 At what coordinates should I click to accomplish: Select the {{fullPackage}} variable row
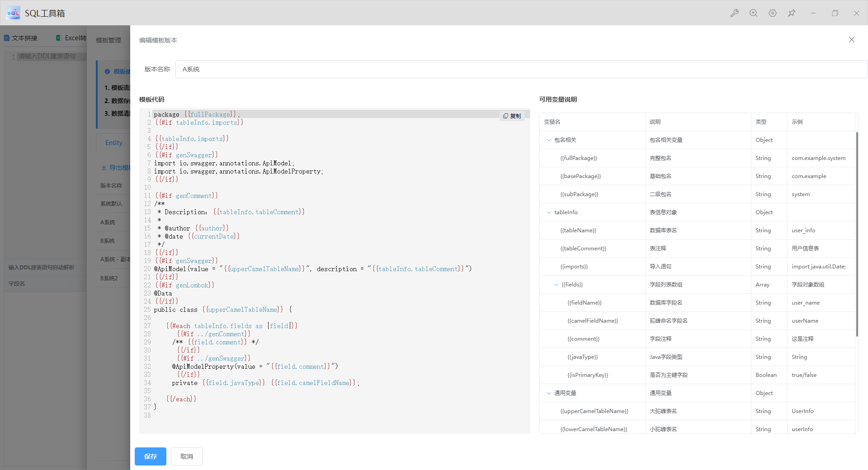[x=578, y=158]
